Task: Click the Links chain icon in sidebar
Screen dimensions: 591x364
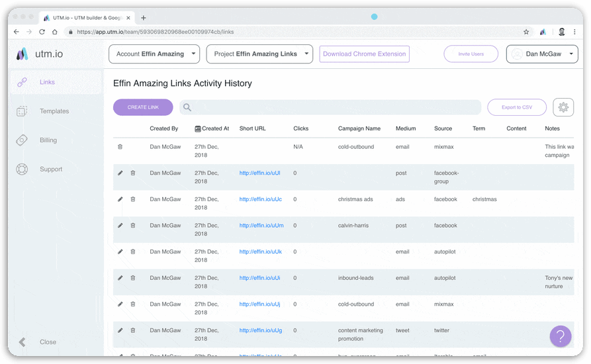Action: point(23,82)
